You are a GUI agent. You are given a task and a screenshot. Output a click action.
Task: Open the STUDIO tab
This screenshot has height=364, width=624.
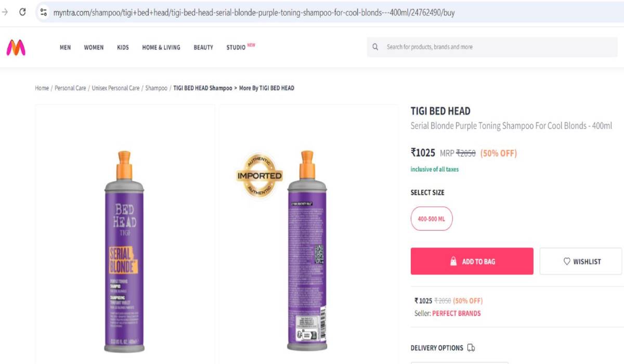pyautogui.click(x=236, y=47)
